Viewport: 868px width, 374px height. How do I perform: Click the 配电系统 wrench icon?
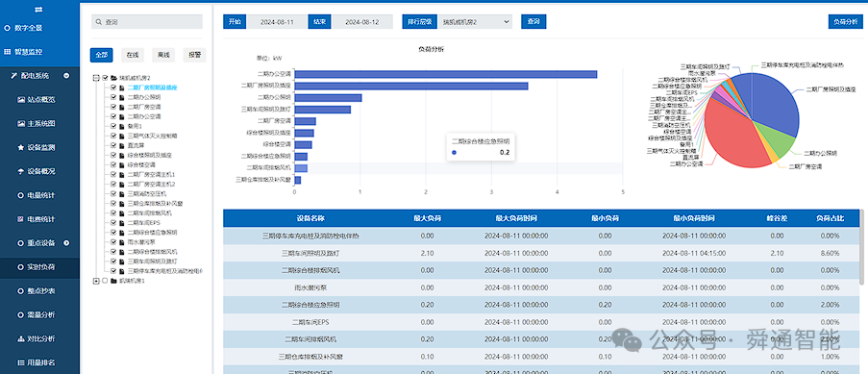14,76
